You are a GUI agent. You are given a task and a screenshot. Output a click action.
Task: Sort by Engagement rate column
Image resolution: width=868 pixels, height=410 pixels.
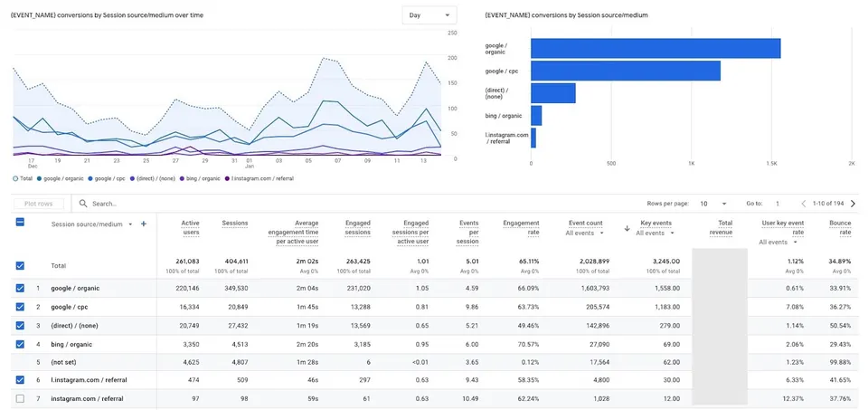(x=521, y=228)
